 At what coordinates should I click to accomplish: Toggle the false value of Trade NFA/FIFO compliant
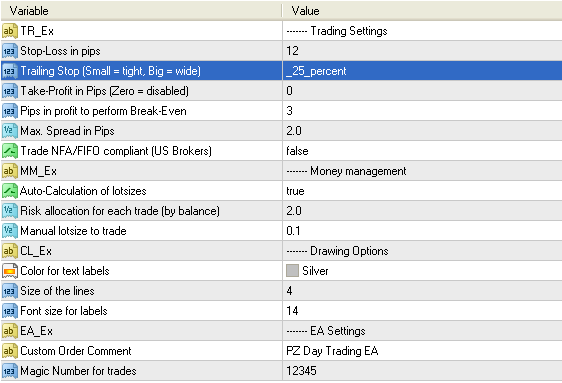422,151
